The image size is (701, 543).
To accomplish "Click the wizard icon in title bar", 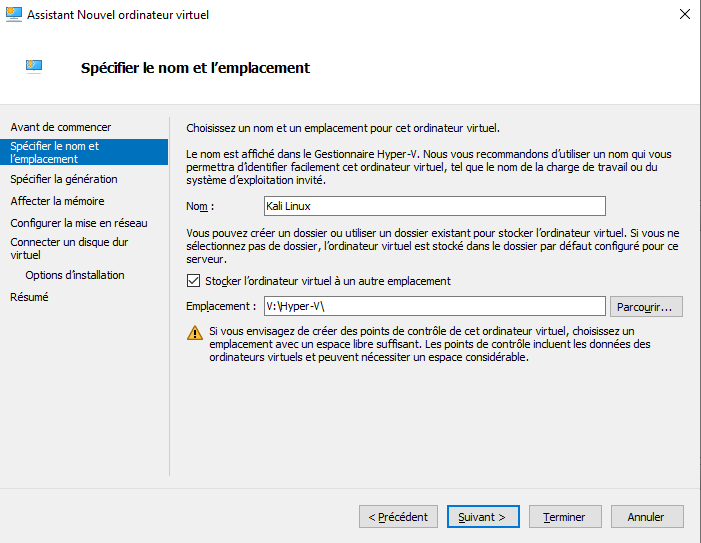I will (14, 15).
